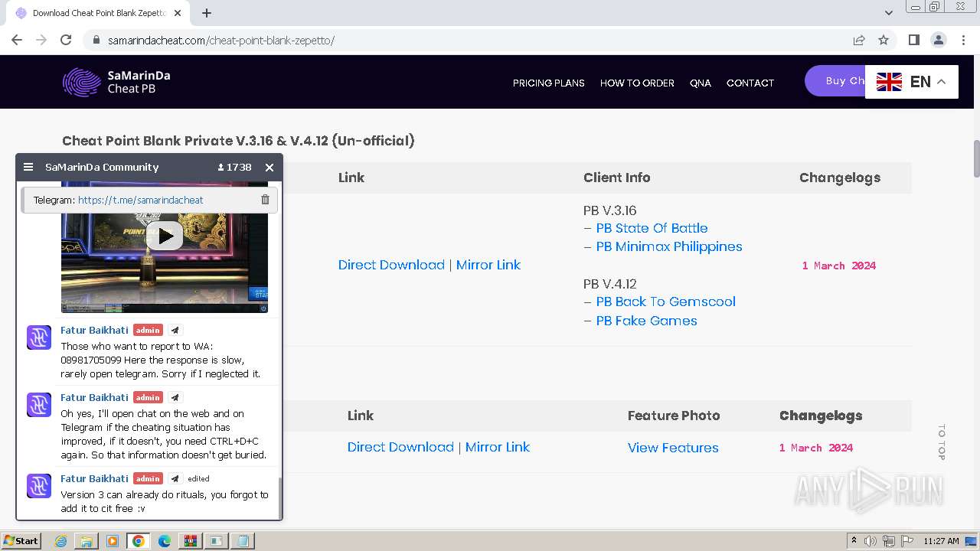The width and height of the screenshot is (980, 551).
Task: Click V.3.16 Direct Download link
Action: [391, 265]
